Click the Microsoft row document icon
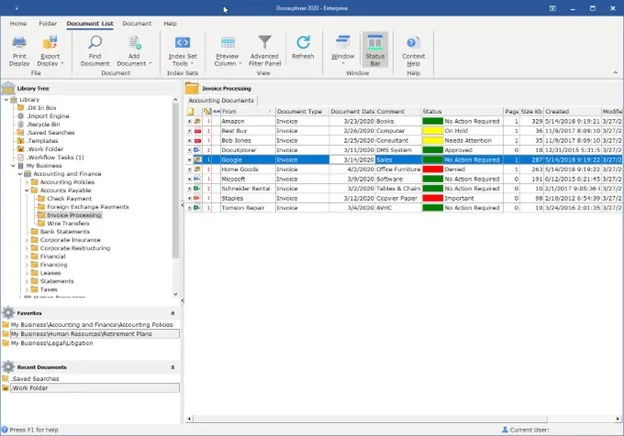The height and width of the screenshot is (436, 624). 197,179
